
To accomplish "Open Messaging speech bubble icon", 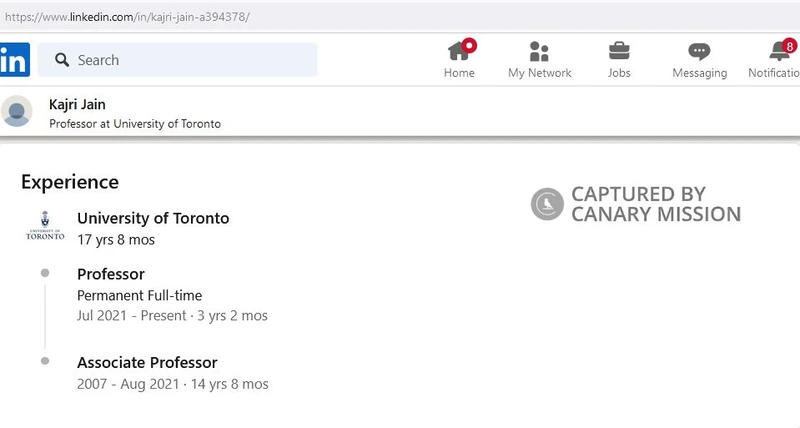I will pos(699,52).
